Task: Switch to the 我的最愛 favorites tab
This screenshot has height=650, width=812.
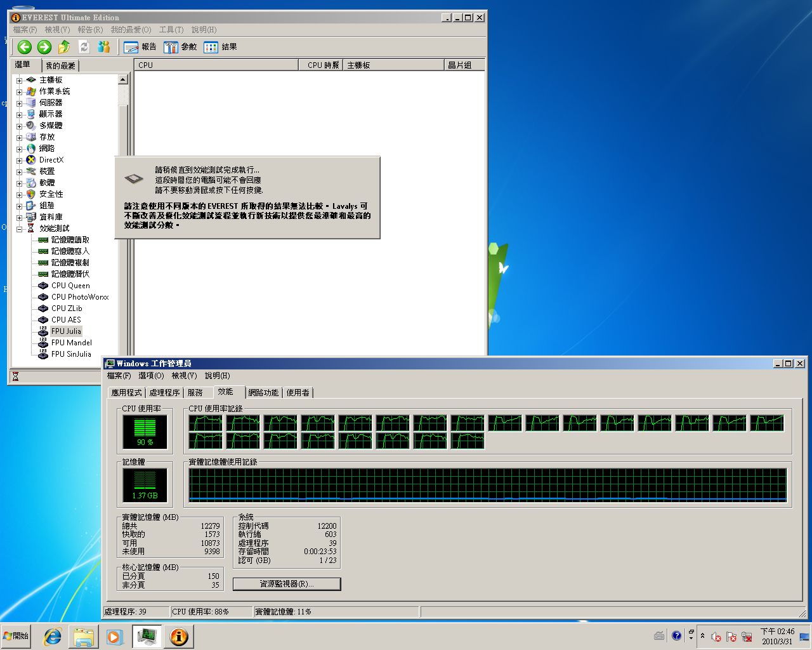Action: tap(60, 65)
